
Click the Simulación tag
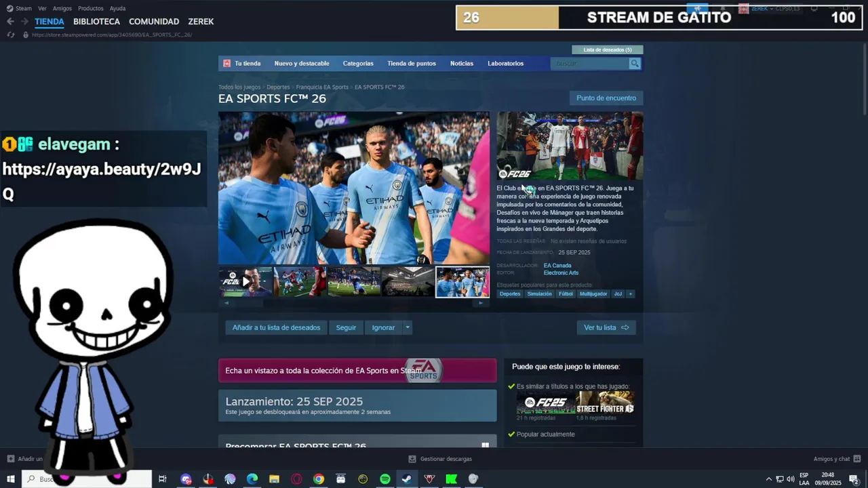click(x=540, y=294)
